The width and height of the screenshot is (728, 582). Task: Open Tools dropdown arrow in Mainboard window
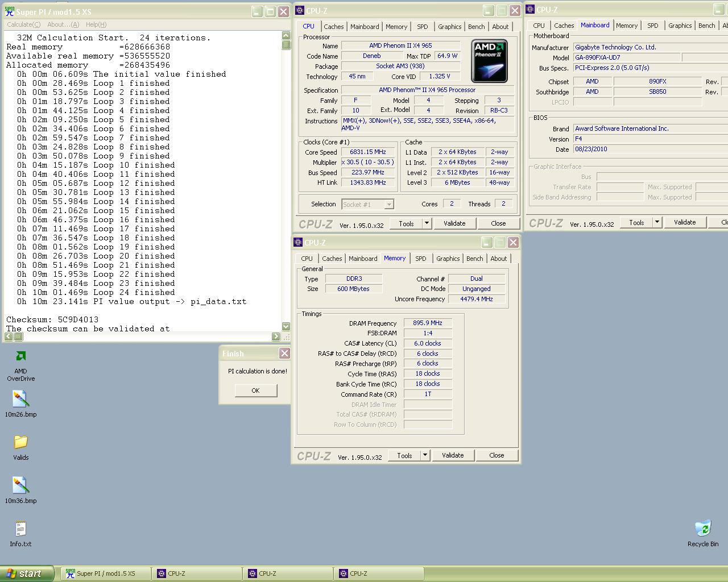click(657, 222)
